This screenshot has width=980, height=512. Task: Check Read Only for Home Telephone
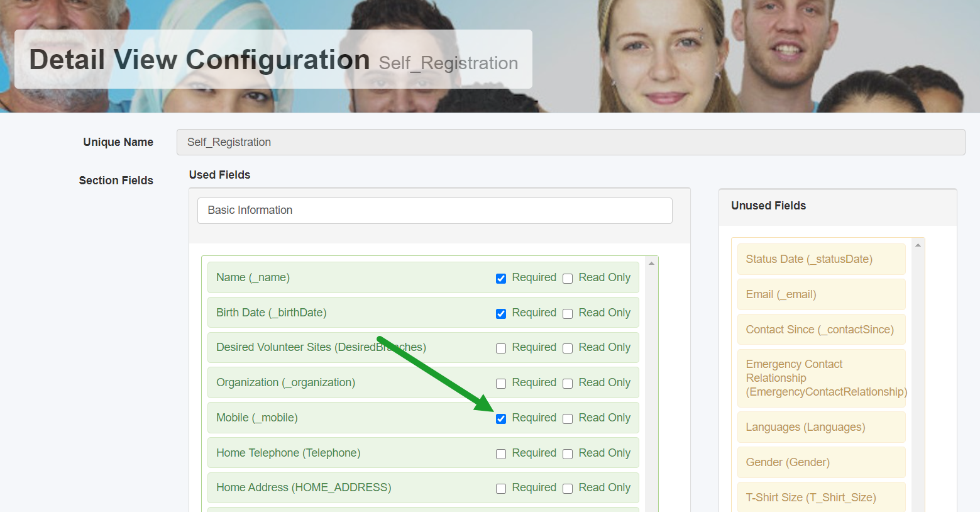(568, 454)
